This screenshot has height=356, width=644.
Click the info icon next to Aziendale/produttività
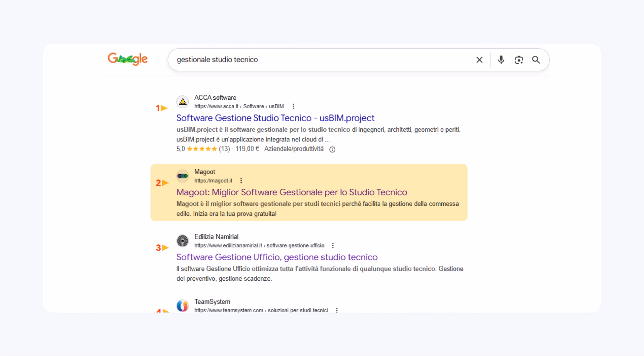tap(332, 149)
